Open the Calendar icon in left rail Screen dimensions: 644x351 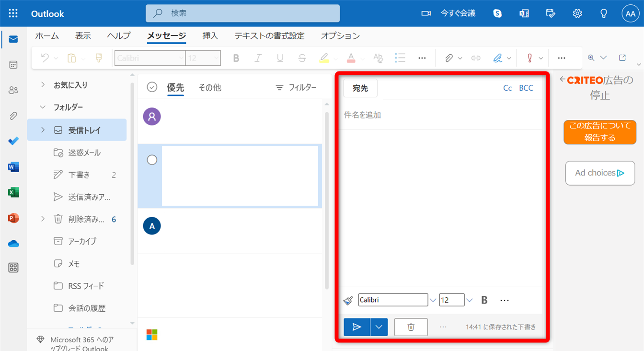click(13, 65)
